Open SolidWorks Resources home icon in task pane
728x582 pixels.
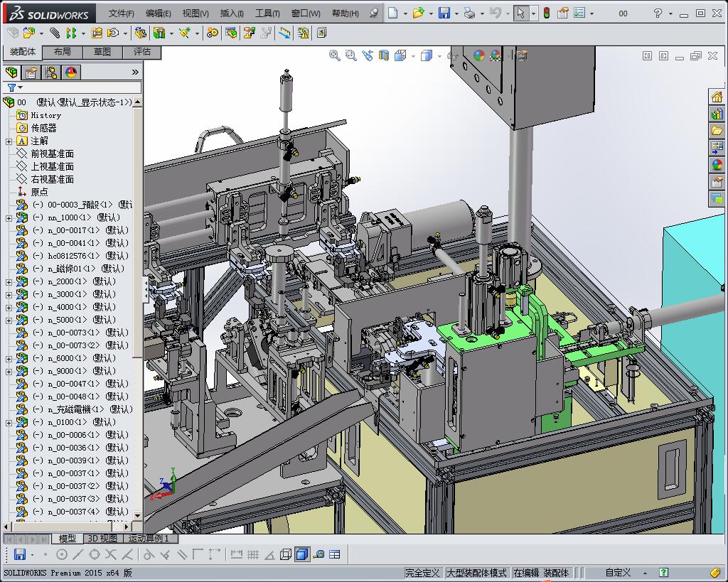point(717,97)
